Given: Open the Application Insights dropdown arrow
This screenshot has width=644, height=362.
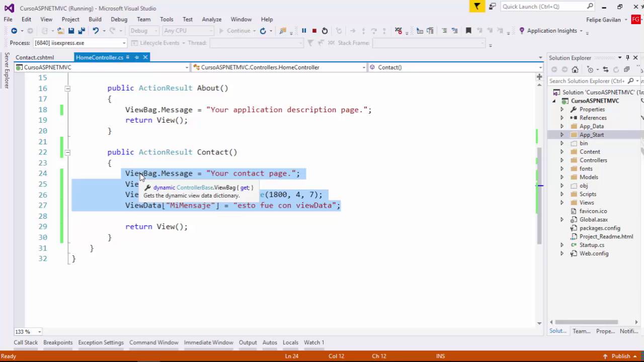Looking at the screenshot, I should (581, 31).
